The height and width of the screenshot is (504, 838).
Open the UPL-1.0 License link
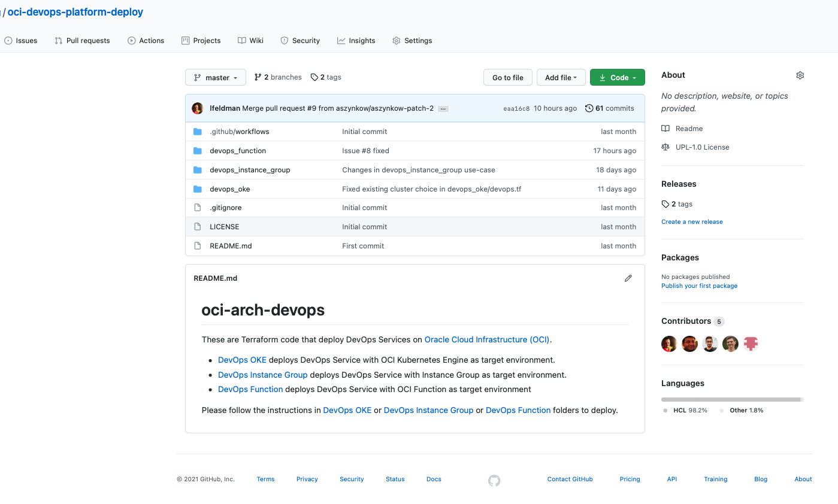point(695,147)
